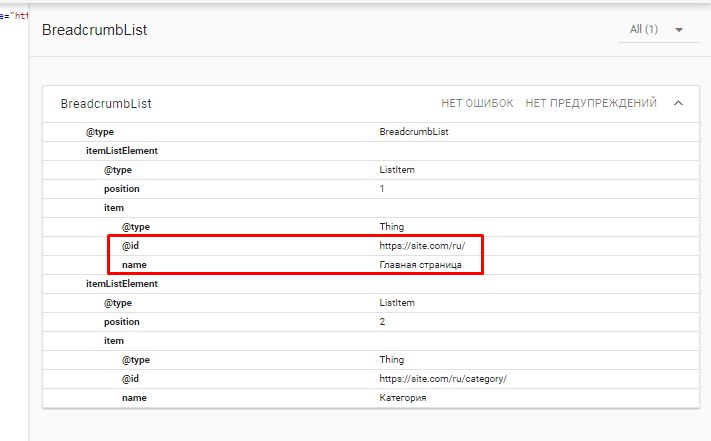
Task: Open the https://site.com/ru/ URL value
Action: click(422, 246)
